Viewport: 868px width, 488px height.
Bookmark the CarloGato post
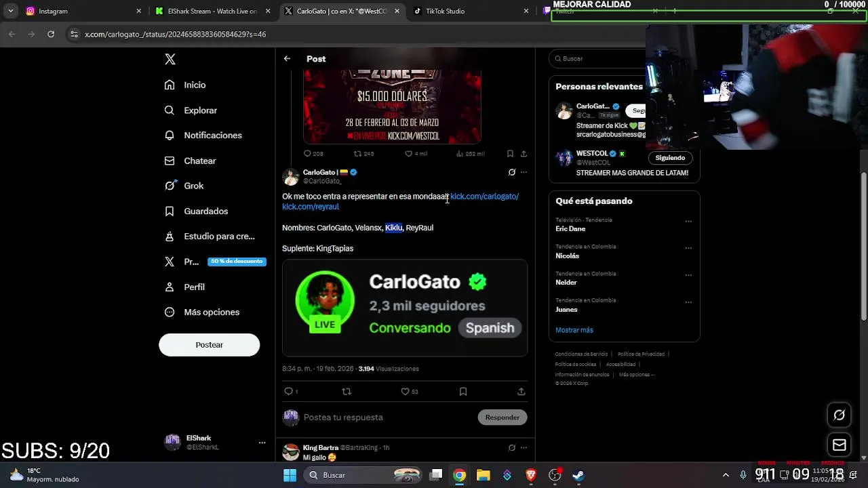[x=463, y=391]
